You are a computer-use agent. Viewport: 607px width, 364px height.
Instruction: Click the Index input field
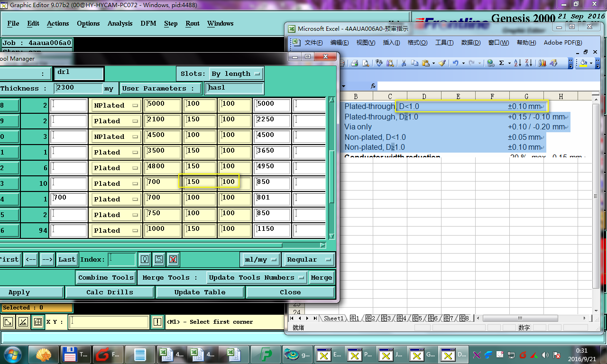[x=122, y=259]
